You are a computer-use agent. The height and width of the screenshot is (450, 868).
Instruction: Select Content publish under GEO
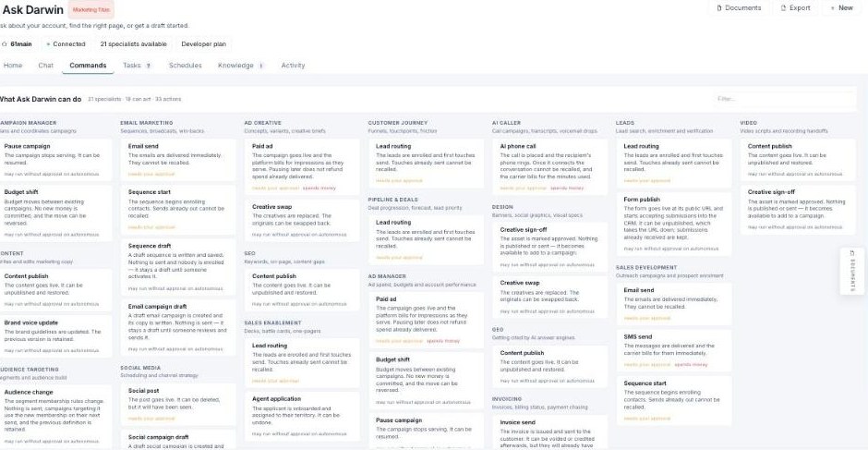549,367
